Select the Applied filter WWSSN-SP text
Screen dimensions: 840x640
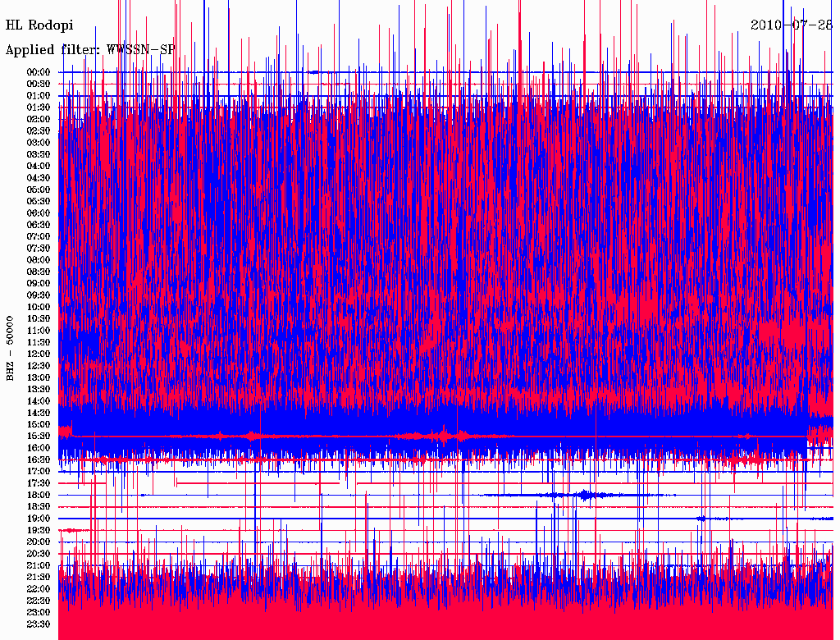(90, 50)
